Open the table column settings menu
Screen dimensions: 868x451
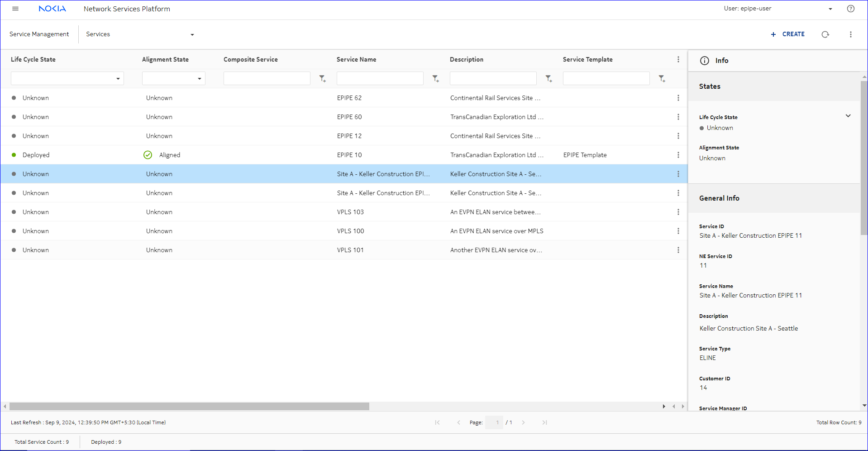tap(678, 59)
